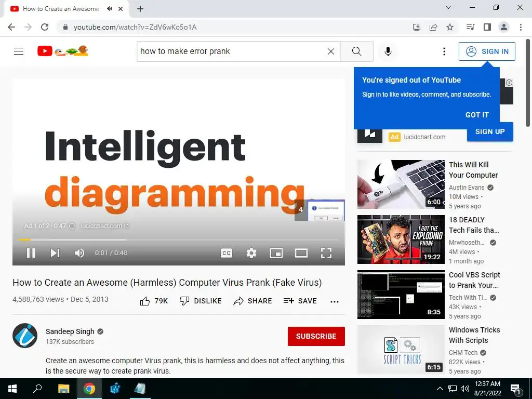Open YouTube settings three-dot menu
The width and height of the screenshot is (532, 399).
(444, 51)
